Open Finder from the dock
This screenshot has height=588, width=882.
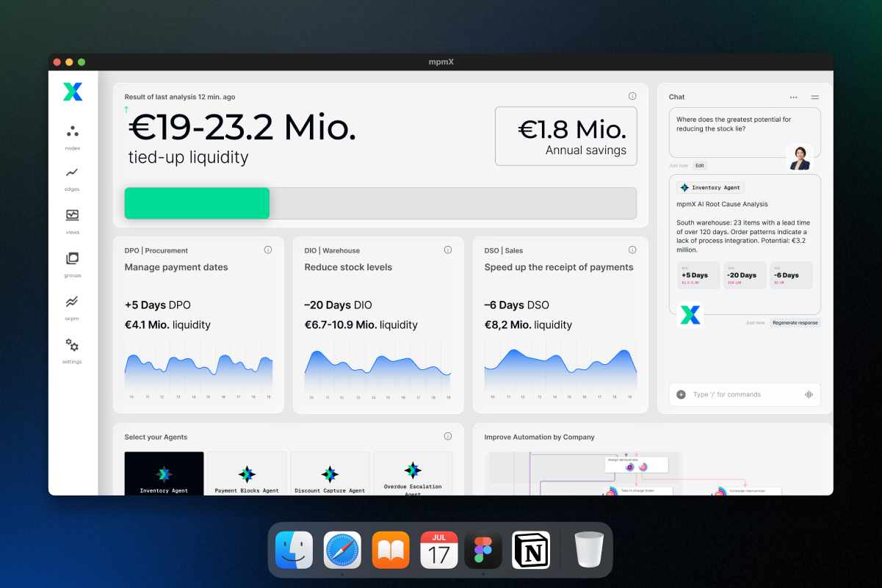(x=294, y=550)
